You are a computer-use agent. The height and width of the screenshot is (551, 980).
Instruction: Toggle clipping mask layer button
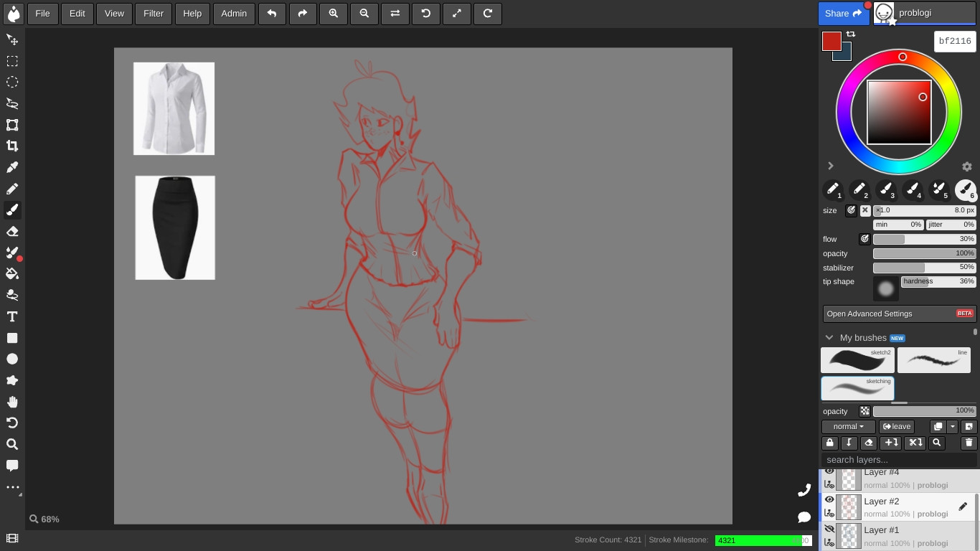pyautogui.click(x=849, y=443)
